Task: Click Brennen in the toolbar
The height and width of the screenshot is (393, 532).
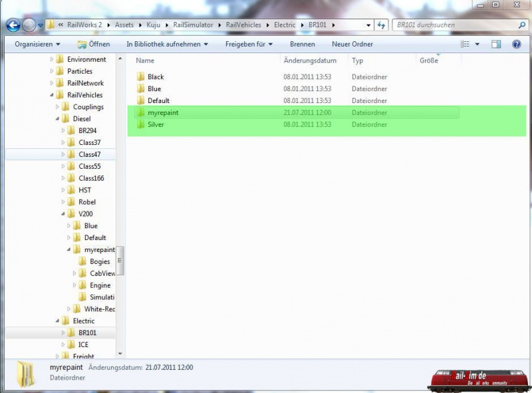Action: tap(303, 44)
